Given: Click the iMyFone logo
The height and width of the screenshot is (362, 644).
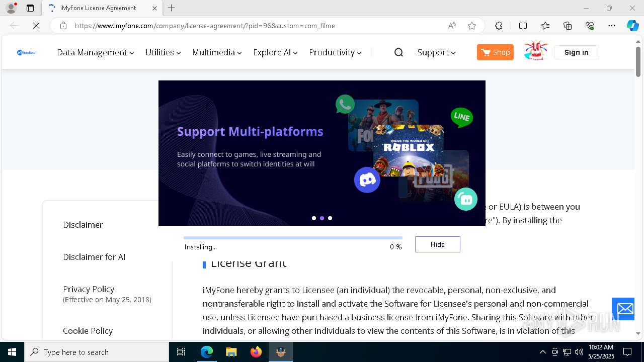Looking at the screenshot, I should tap(27, 52).
